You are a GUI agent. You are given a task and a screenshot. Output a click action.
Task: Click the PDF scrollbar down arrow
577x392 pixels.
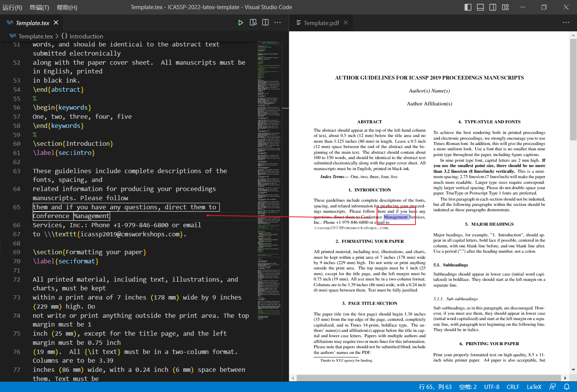[x=573, y=370]
